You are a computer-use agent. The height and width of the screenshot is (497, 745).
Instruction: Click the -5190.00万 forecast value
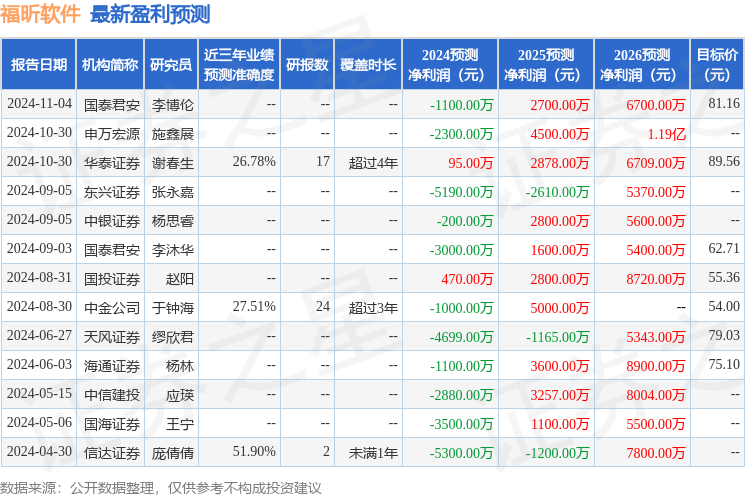(461, 192)
